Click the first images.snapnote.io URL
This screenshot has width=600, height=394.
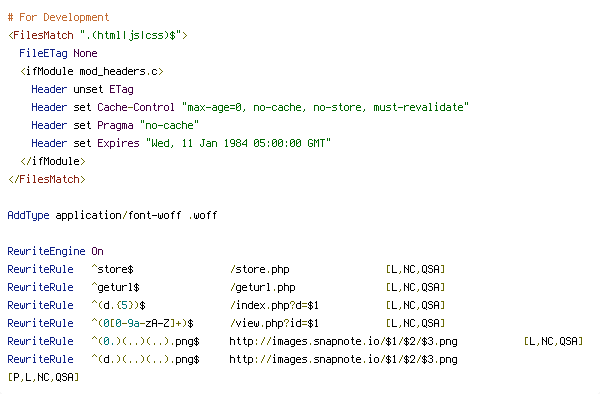[343, 341]
